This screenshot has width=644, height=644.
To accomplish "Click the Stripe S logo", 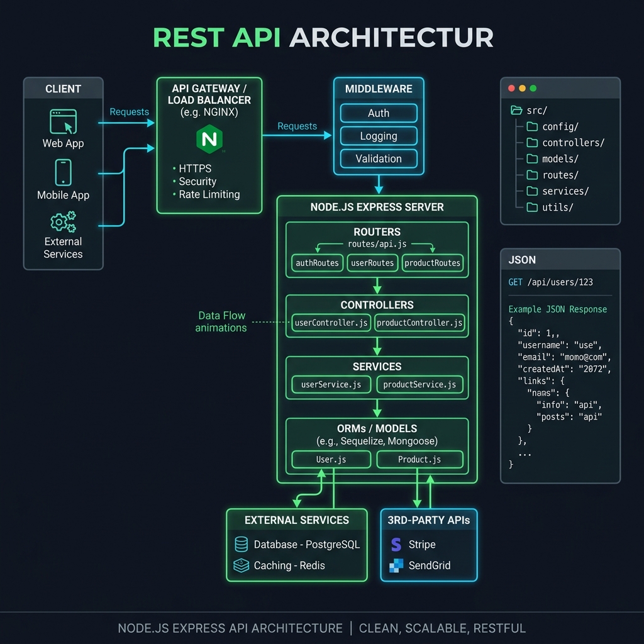I will 396,544.
